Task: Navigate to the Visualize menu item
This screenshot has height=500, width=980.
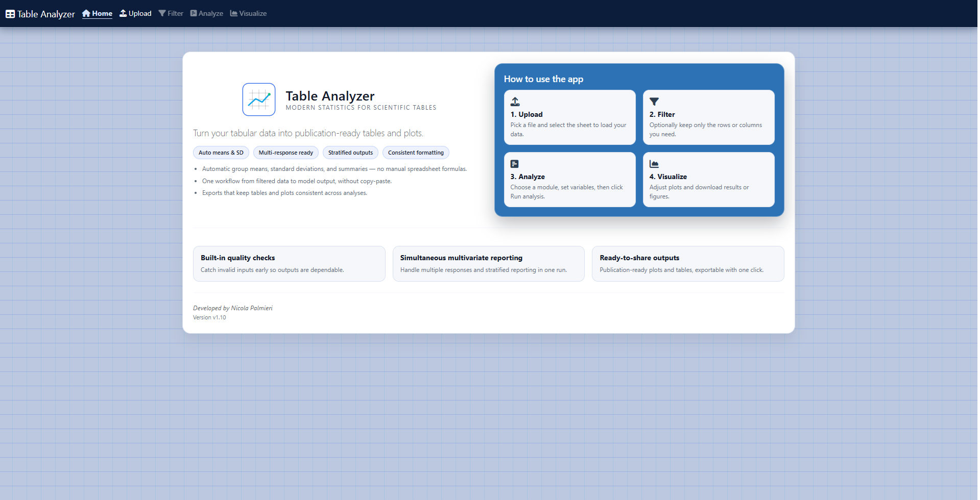Action: [x=252, y=13]
